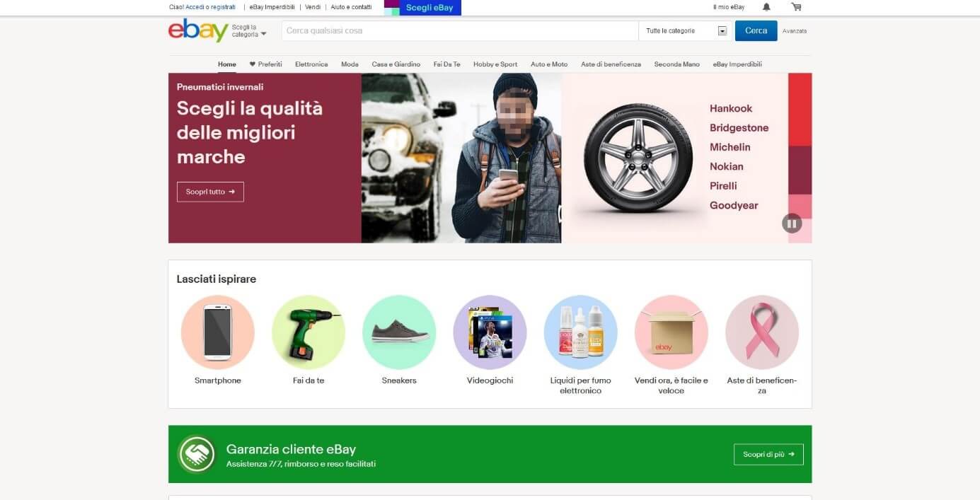Click the Michelin brand name
Viewport: 980px width, 500px height.
click(x=730, y=147)
